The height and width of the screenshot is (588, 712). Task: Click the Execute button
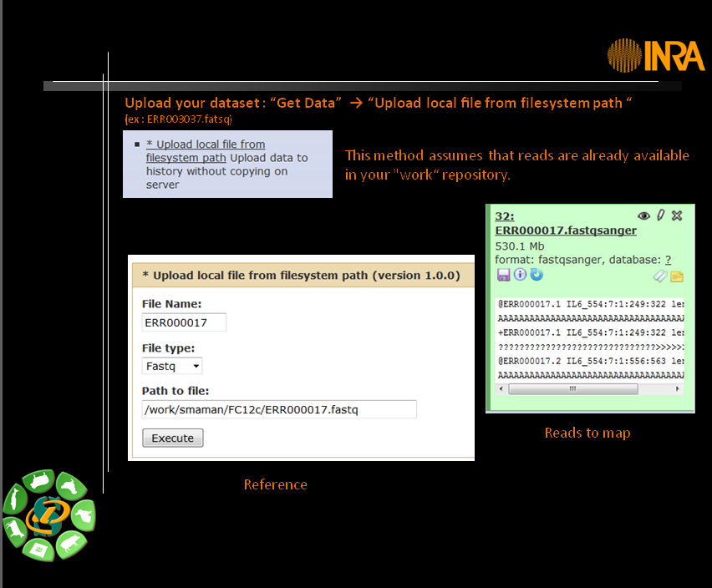click(x=172, y=438)
